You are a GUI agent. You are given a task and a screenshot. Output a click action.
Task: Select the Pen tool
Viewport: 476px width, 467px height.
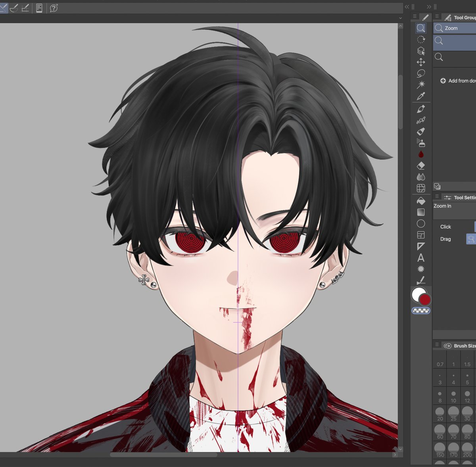click(x=421, y=109)
